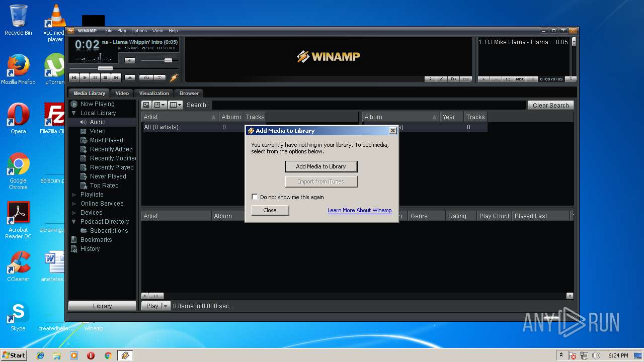Screen dimensions: 644x362
Task: Click the volume slider handle
Action: pos(168,60)
